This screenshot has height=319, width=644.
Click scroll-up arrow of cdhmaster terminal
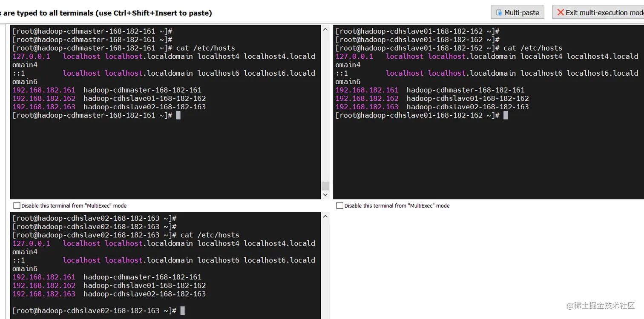[x=325, y=29]
